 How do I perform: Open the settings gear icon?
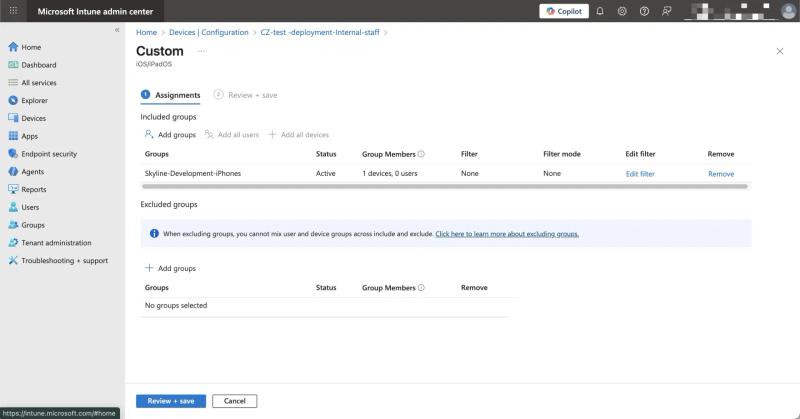[x=622, y=11]
